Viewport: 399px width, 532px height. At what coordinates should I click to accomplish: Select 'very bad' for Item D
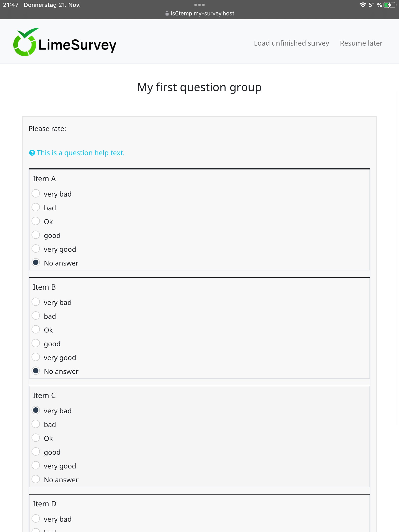click(36, 519)
